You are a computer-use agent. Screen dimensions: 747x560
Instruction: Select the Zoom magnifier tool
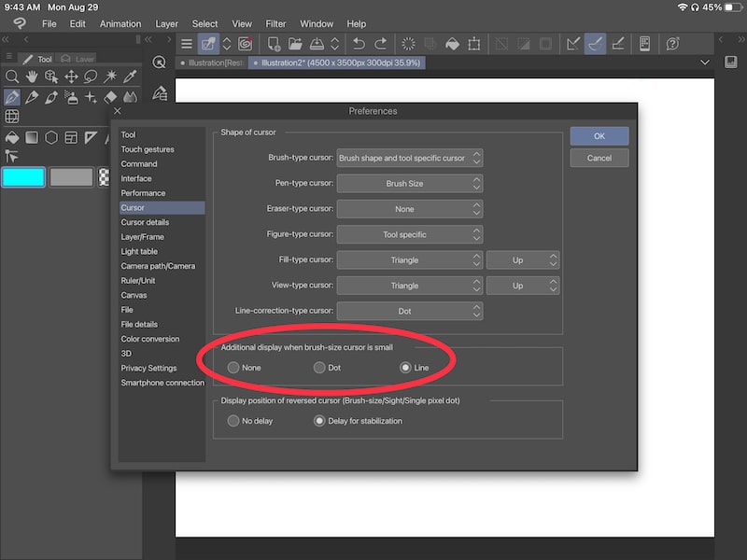[12, 77]
